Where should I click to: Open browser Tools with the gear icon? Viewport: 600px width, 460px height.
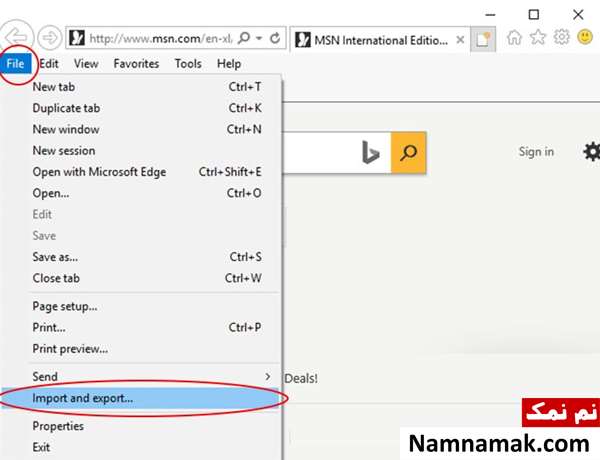click(561, 37)
